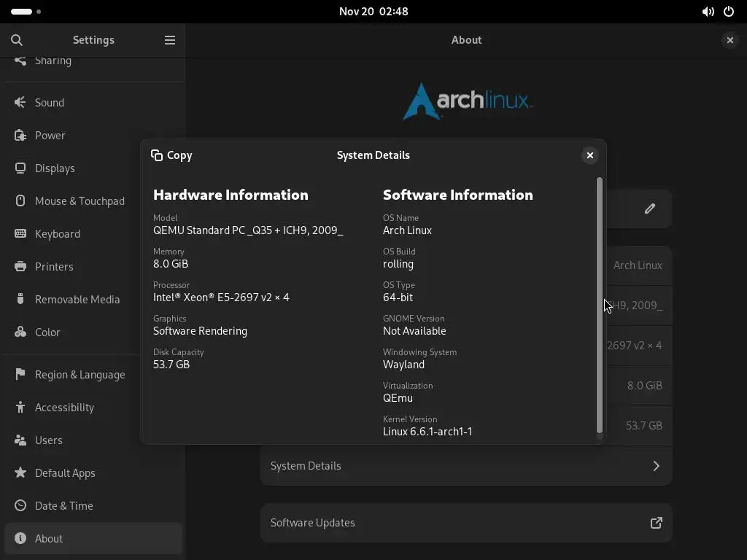This screenshot has width=747, height=560.
Task: Click the Users icon in sidebar
Action: (20, 440)
